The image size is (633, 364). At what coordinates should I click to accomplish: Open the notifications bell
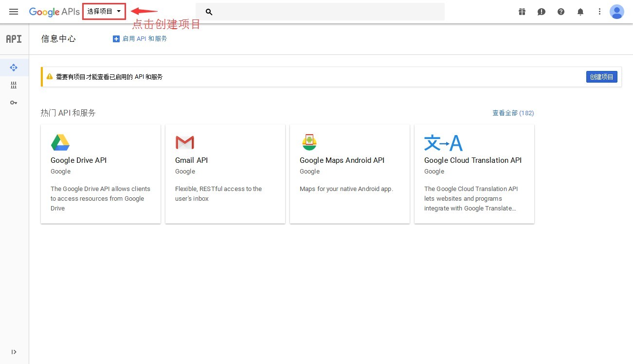pos(580,12)
